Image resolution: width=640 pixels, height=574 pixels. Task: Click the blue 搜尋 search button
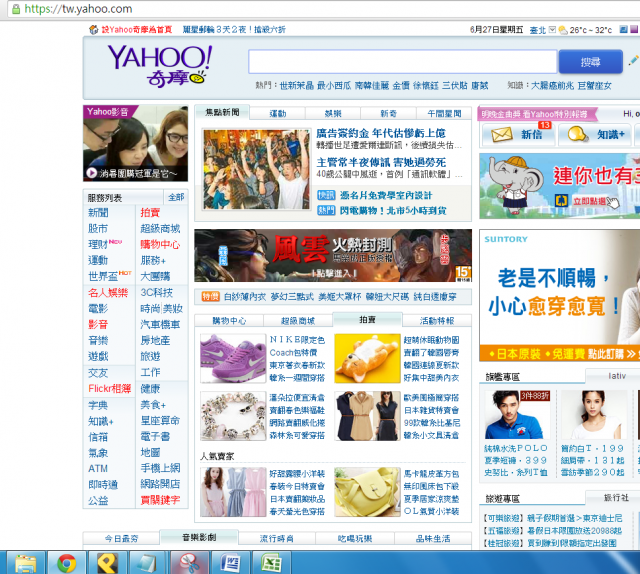pos(591,62)
